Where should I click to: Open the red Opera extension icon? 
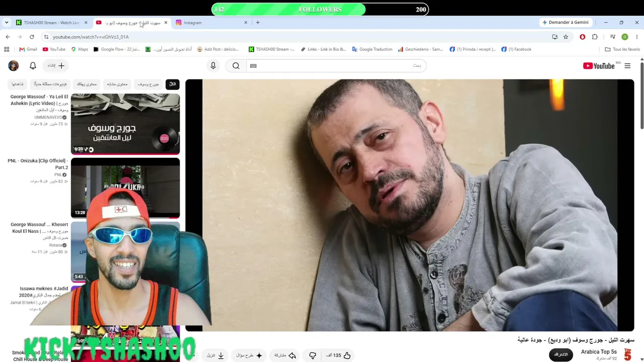pyautogui.click(x=583, y=37)
